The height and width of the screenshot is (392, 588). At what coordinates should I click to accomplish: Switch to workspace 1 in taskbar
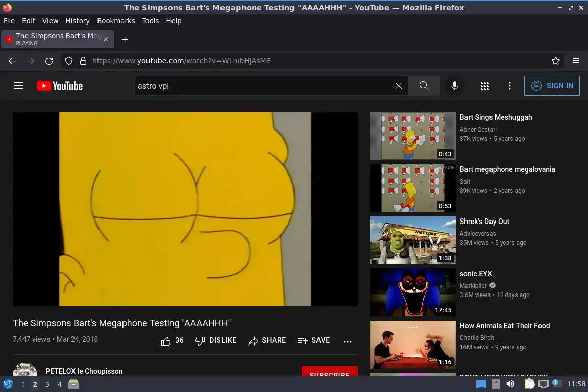point(23,384)
